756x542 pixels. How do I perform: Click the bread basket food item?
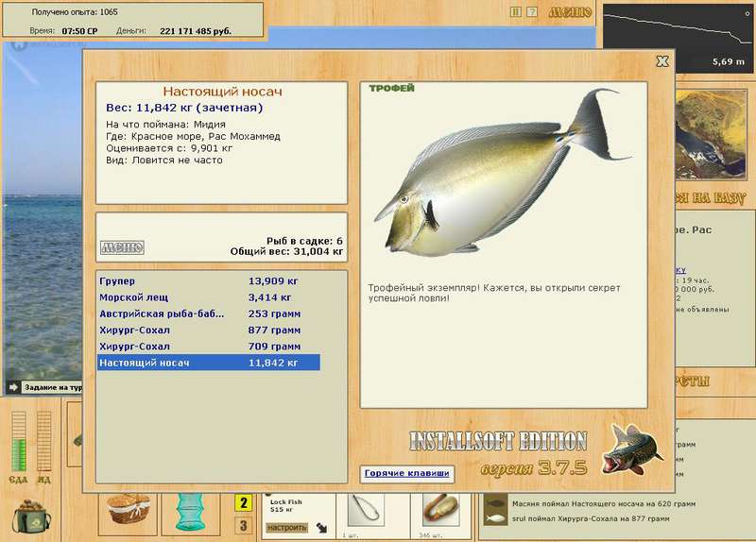click(129, 510)
